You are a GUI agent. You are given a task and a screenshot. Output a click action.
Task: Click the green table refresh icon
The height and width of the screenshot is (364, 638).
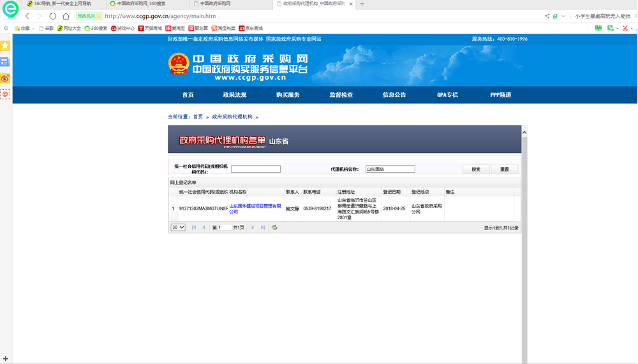(274, 228)
